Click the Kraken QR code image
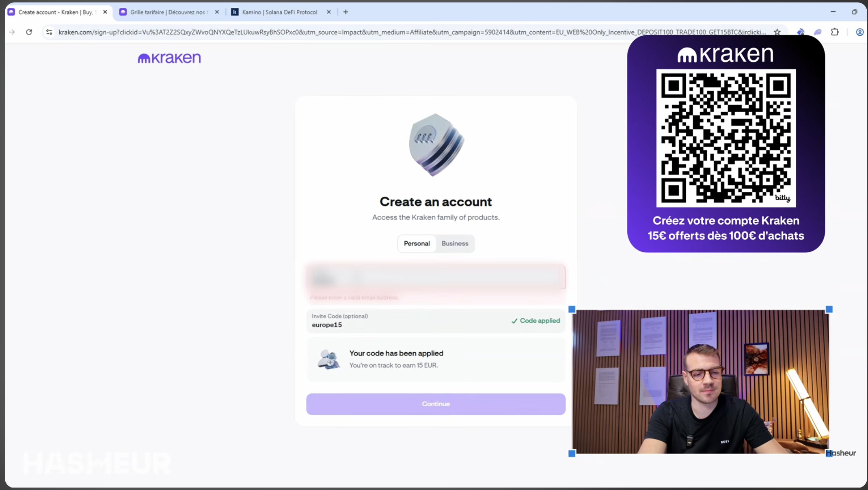 tap(725, 138)
